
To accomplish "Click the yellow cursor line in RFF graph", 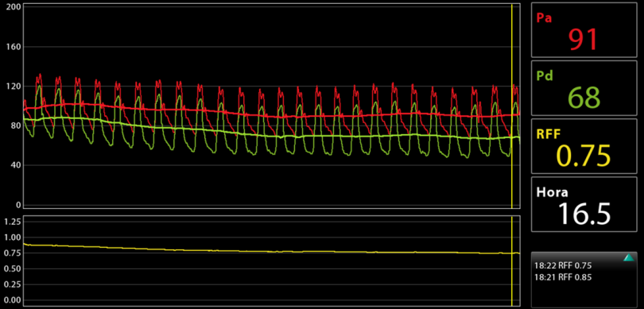I will point(512,261).
